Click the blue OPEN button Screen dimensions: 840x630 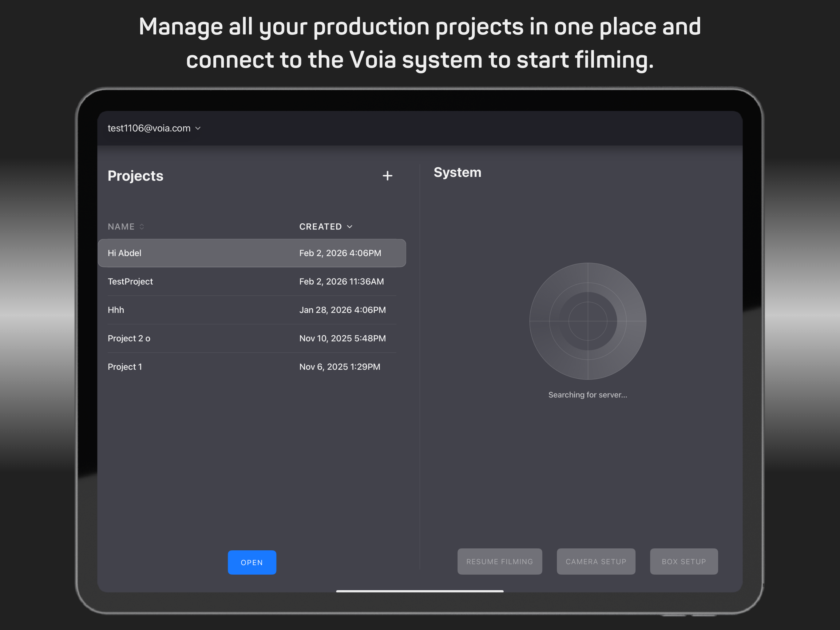[252, 562]
